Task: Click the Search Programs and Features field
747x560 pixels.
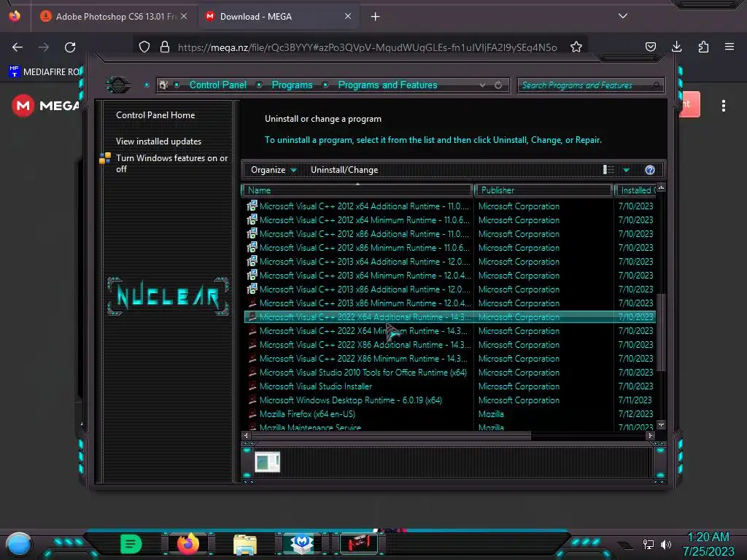Action: point(589,85)
